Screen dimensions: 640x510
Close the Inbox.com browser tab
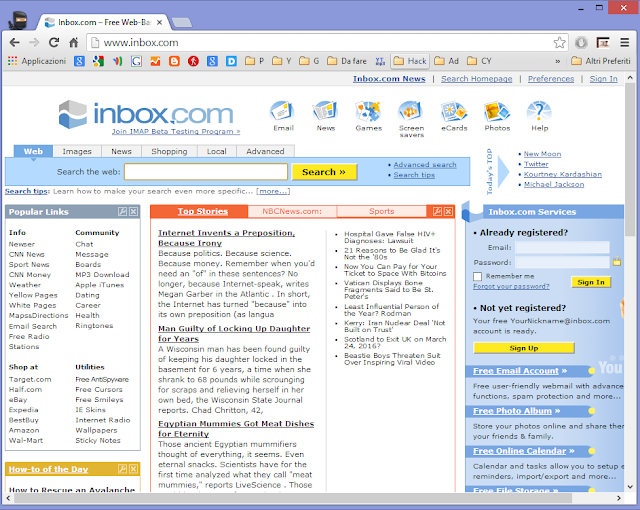pos(160,22)
